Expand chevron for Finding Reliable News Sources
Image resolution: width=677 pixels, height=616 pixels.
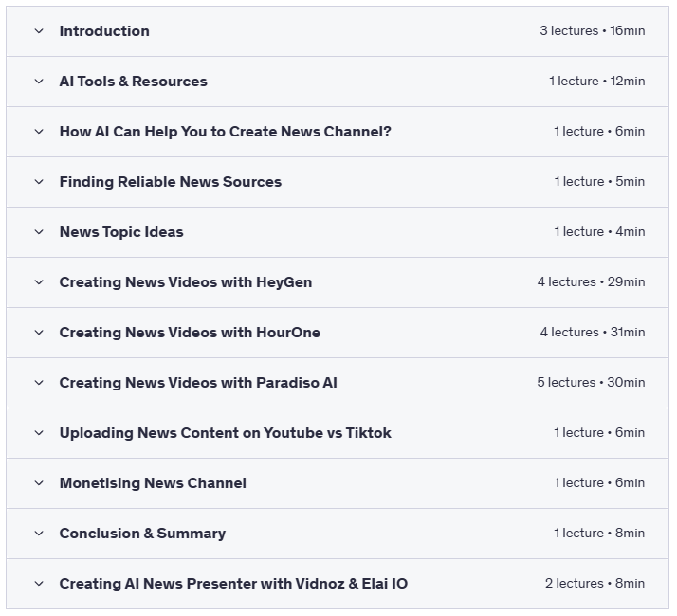coord(39,182)
